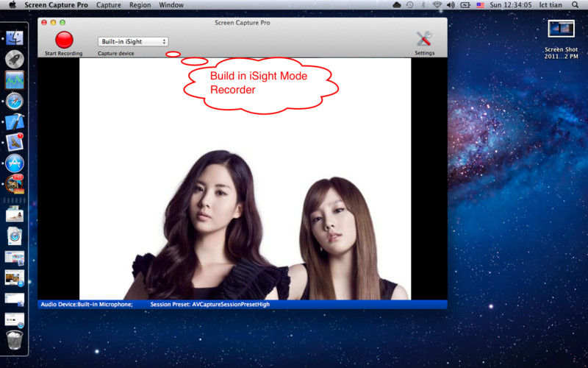Open Xcode from the dock
Image resolution: width=588 pixels, height=368 pixels.
[15, 121]
